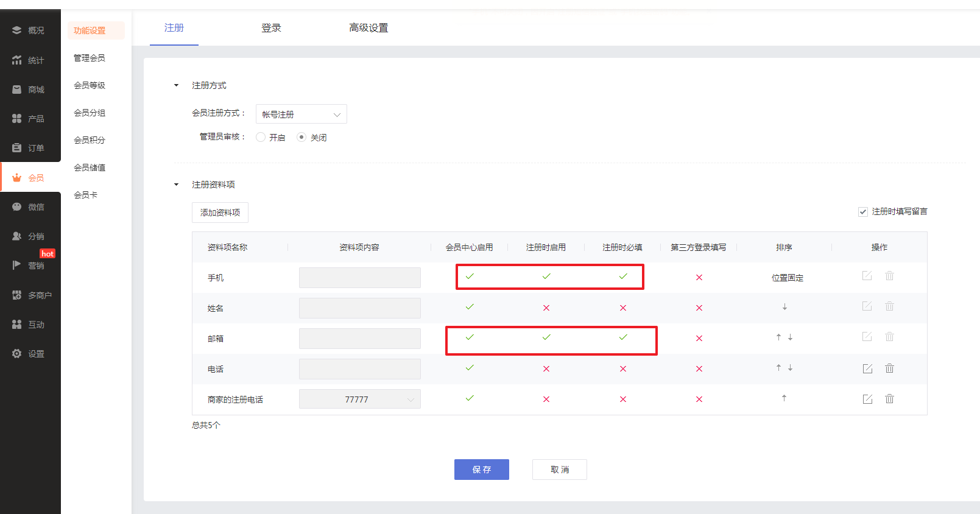Open the 设置 settings gear icon
Viewport: 980px width, 514px height.
(x=16, y=353)
